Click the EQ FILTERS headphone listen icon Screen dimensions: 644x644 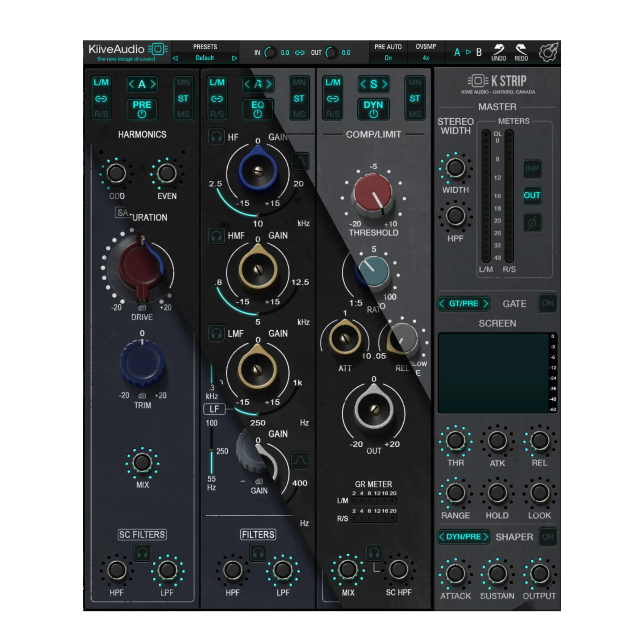click(x=258, y=552)
